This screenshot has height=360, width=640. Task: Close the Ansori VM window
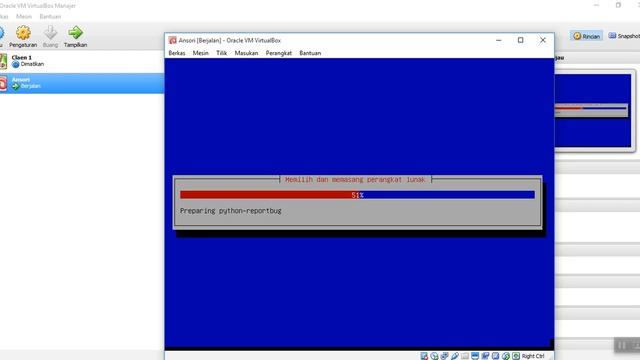542,40
